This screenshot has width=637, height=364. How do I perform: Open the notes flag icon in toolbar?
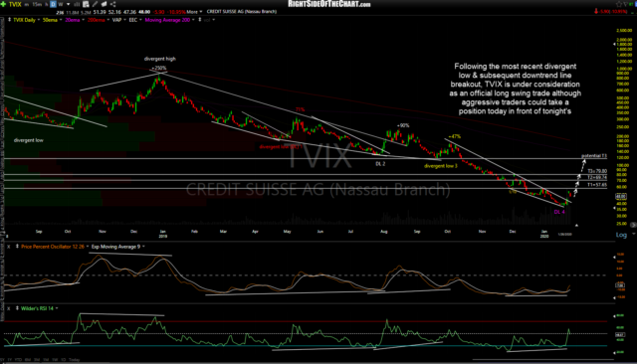coord(104,4)
